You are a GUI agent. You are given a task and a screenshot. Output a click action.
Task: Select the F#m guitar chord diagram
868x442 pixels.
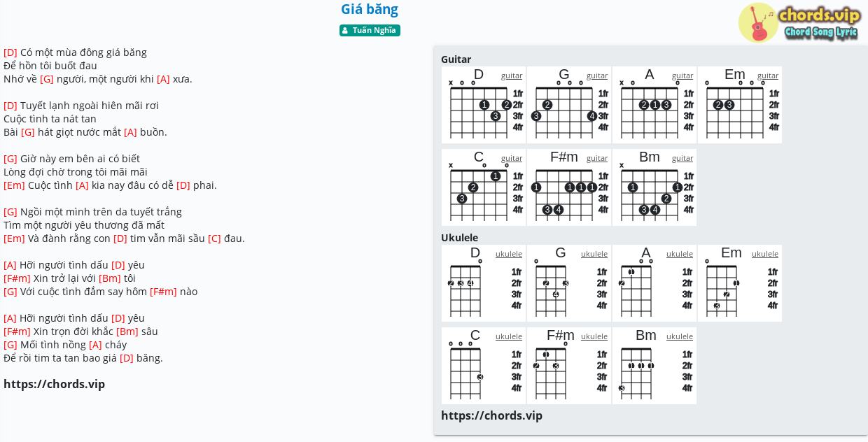tap(569, 187)
